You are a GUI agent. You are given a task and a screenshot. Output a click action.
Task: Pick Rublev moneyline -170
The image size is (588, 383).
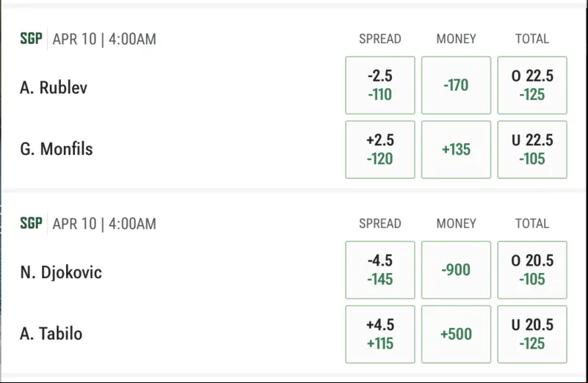coord(456,85)
